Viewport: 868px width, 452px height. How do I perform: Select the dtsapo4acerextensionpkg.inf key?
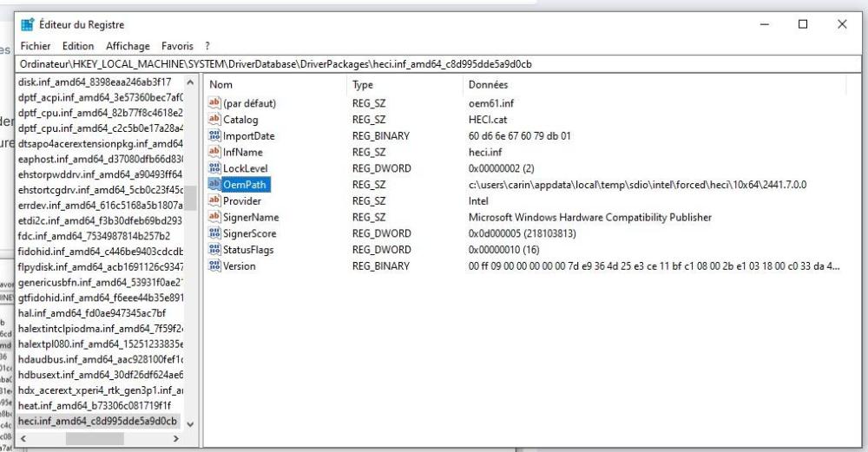100,143
